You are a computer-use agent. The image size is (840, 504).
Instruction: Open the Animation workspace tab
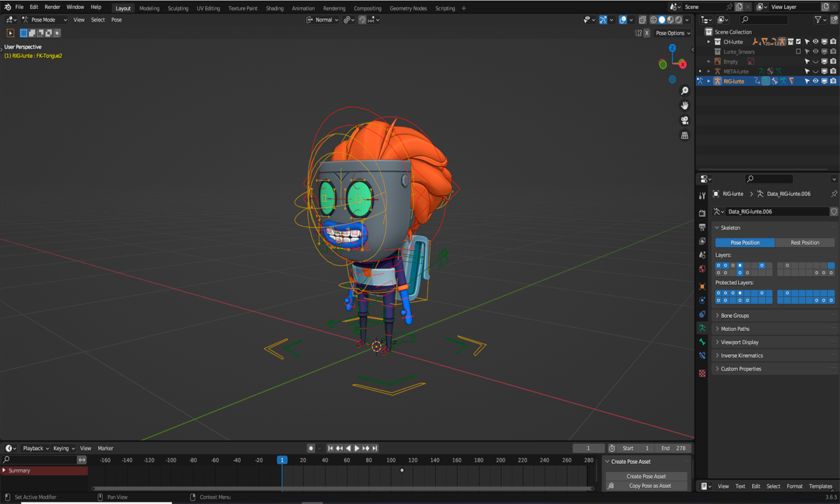point(303,8)
